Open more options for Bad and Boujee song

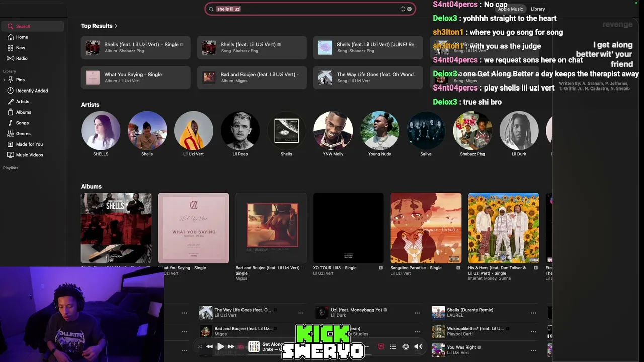pos(300,331)
